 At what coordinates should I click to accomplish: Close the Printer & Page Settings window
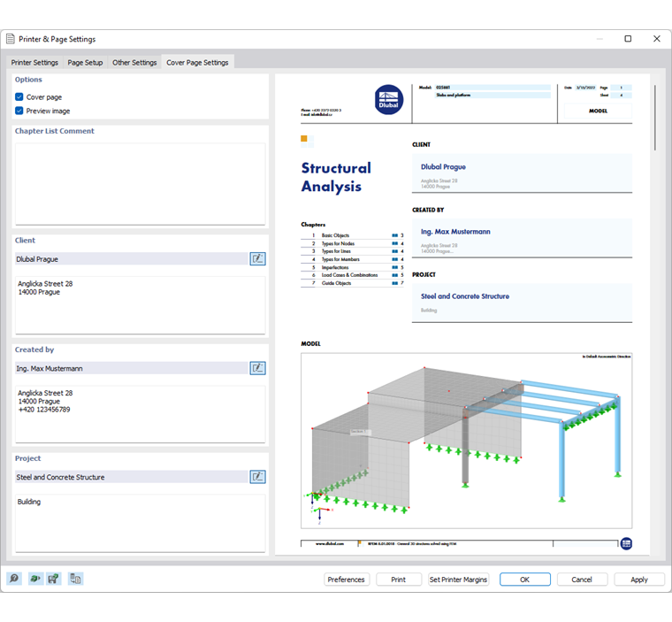pos(657,39)
